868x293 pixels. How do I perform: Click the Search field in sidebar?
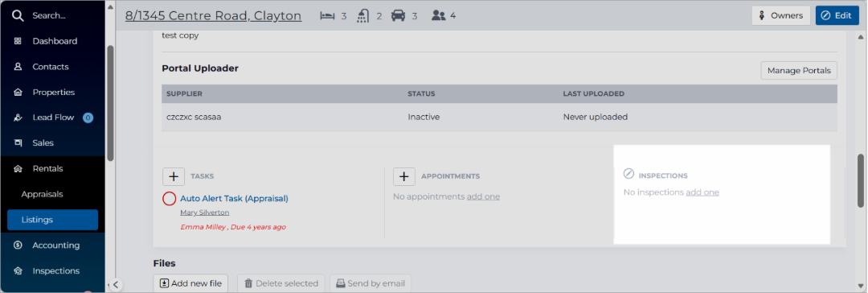(49, 15)
